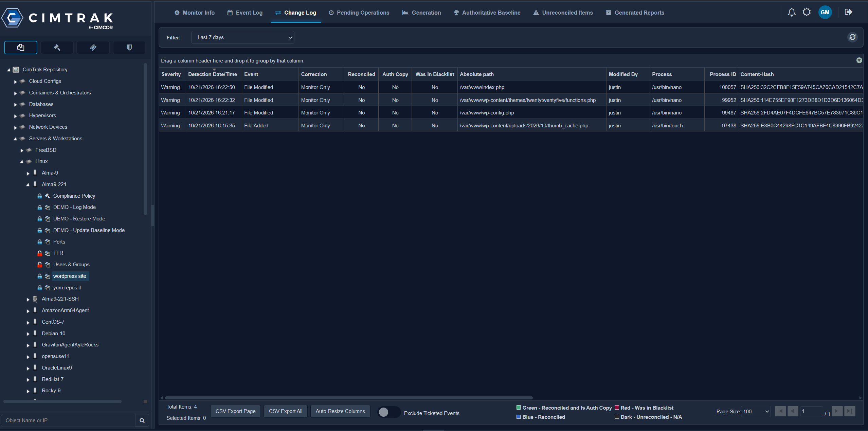The image size is (868, 431).
Task: Click the server icon for Alma9-221-SSH
Action: pos(35,299)
